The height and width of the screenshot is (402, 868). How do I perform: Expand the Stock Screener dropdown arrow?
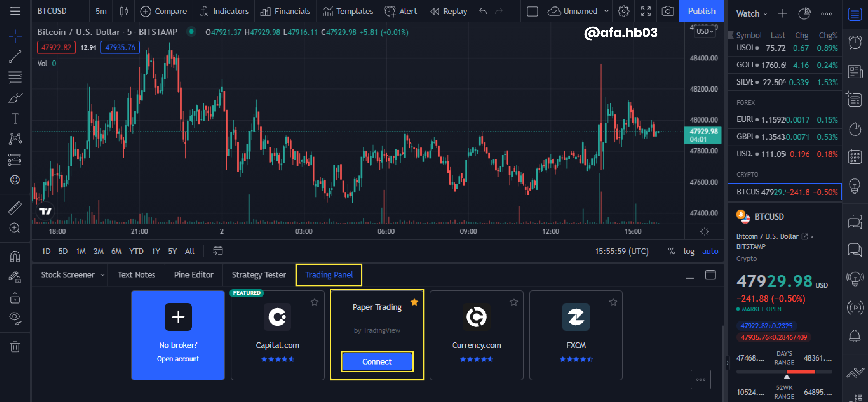pyautogui.click(x=102, y=275)
